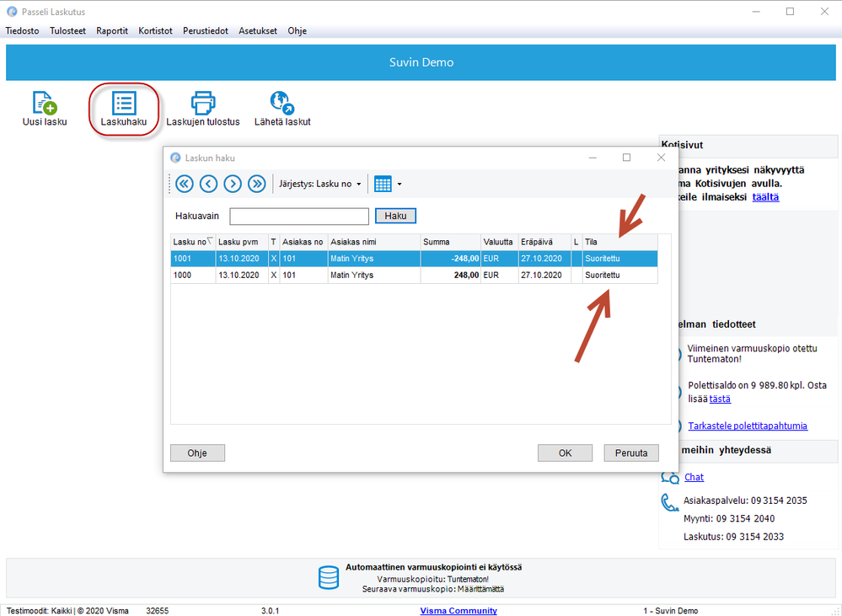Click Suoritettu status in row 1000
The image size is (842, 616).
pos(619,275)
